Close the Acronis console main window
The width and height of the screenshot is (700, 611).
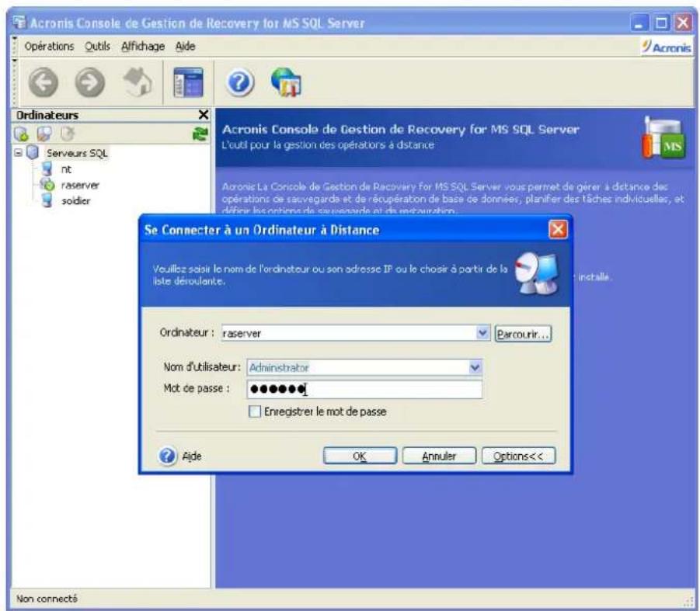683,23
